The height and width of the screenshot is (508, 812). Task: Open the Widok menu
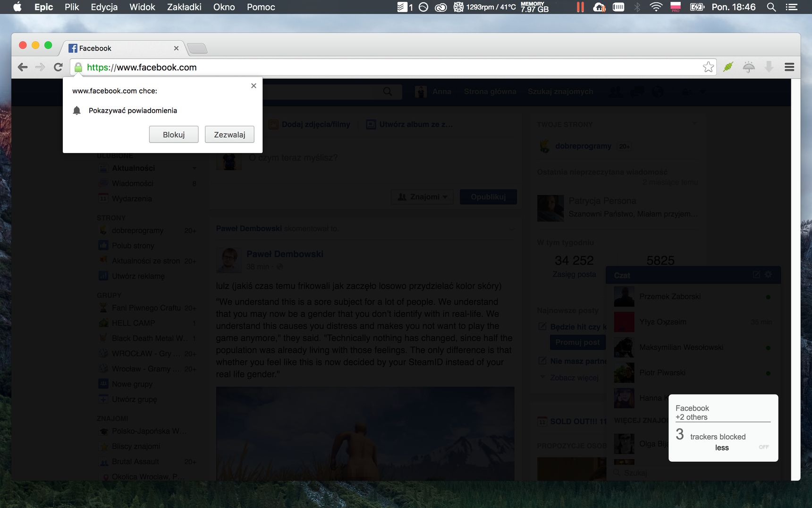[x=142, y=7]
